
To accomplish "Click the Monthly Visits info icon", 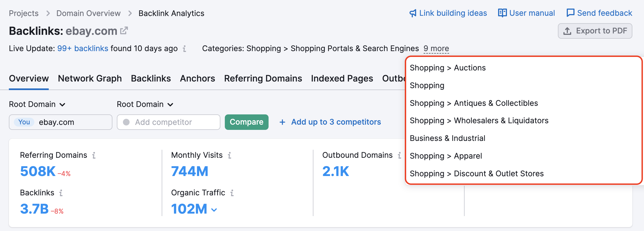I will click(230, 155).
